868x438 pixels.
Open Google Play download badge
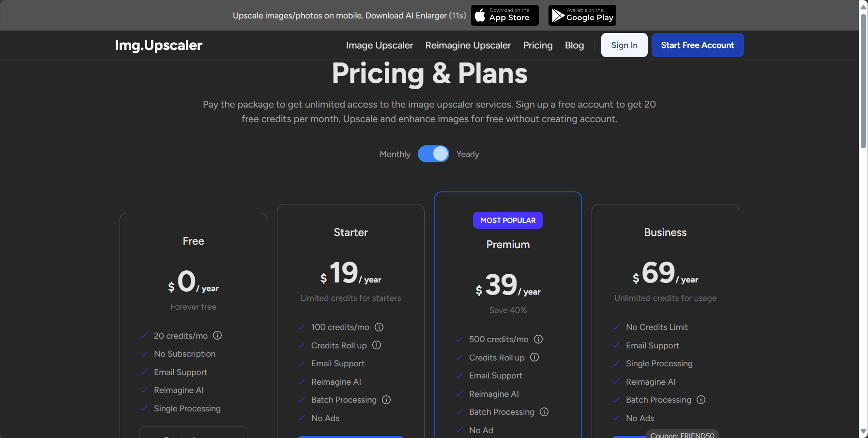[582, 15]
